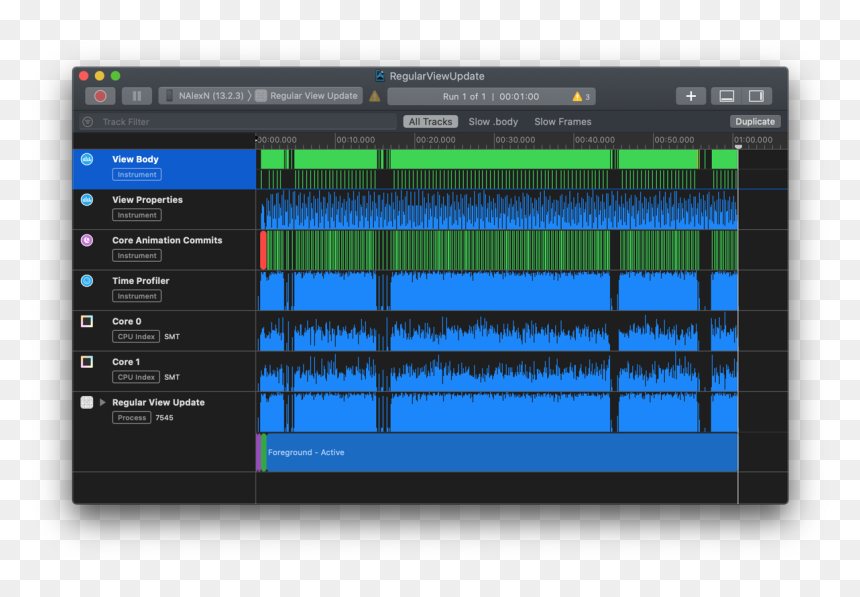Toggle the bottom detail pane button

point(727,96)
